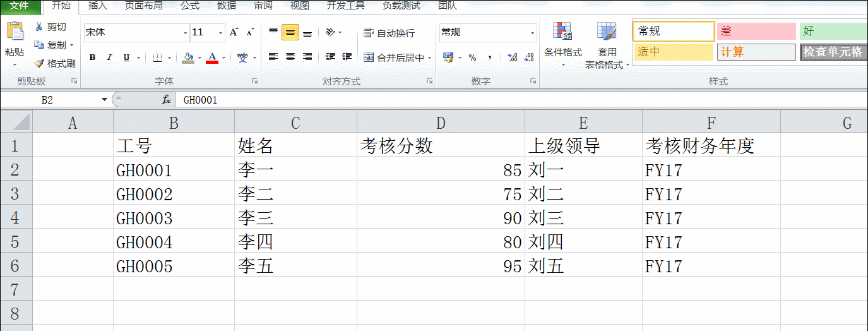
Task: Switch to the 开发工具 tab
Action: coord(346,6)
